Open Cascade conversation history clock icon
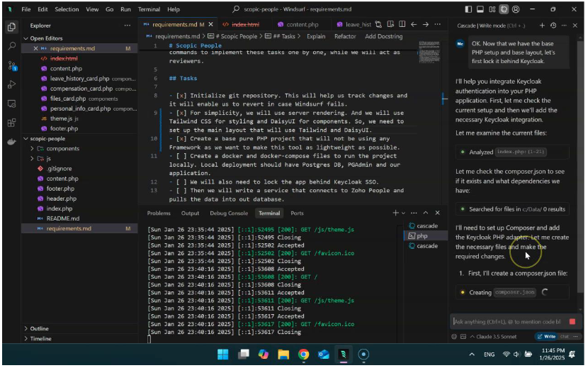Screen dimensions: 588x368 coord(553,26)
